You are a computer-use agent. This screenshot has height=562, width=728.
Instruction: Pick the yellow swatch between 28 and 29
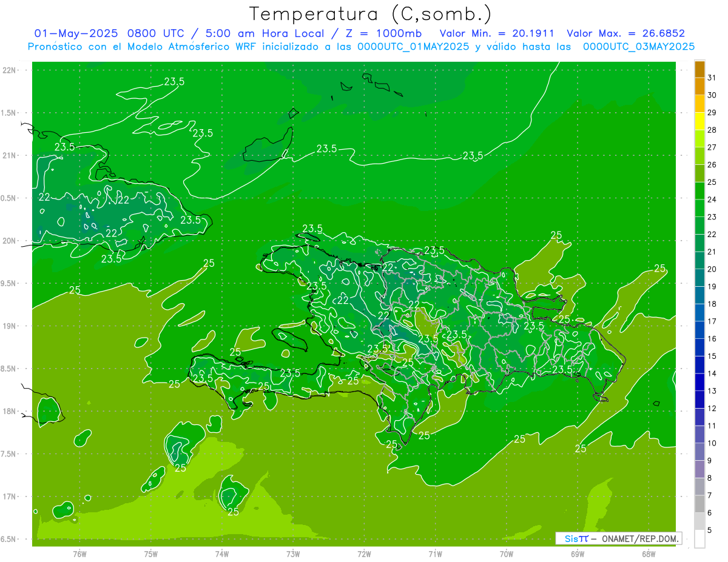click(699, 121)
